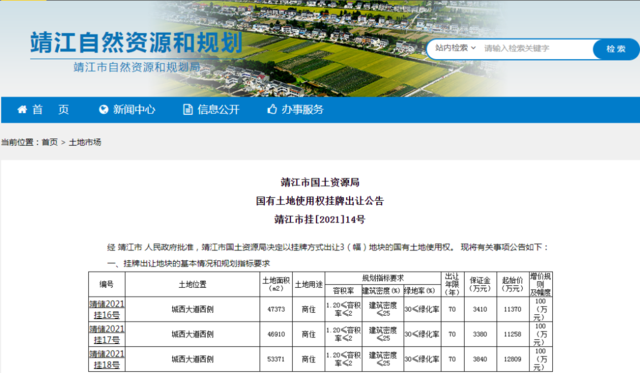Click the announcement title 国有土地使用权挂牌出让公告
Screen dimensions: 640x373
coord(320,201)
